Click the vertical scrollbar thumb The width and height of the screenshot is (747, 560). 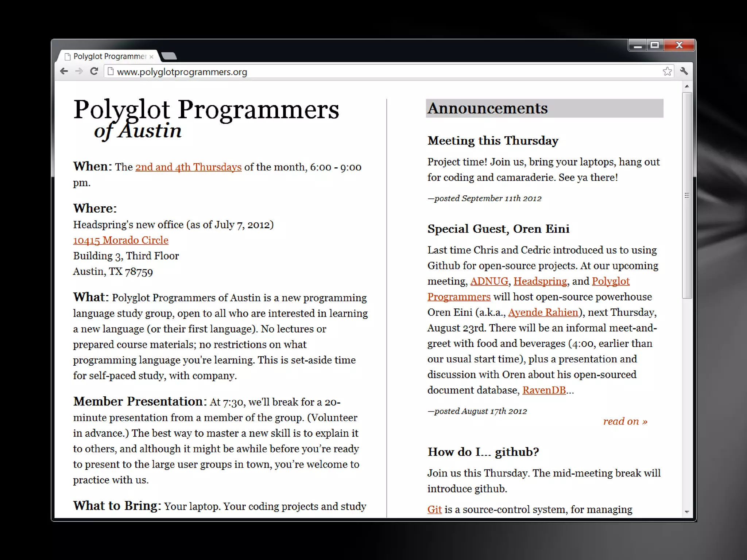click(687, 195)
